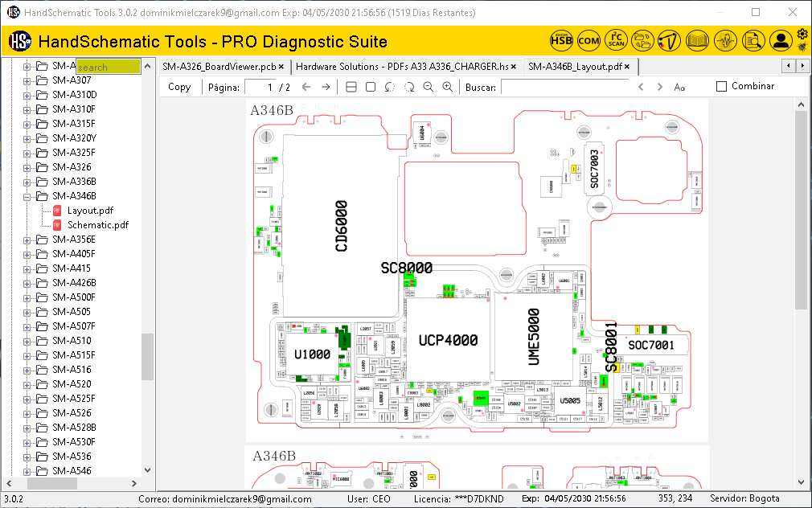Toggle match case option Aa
The height and width of the screenshot is (508, 812).
tap(679, 88)
